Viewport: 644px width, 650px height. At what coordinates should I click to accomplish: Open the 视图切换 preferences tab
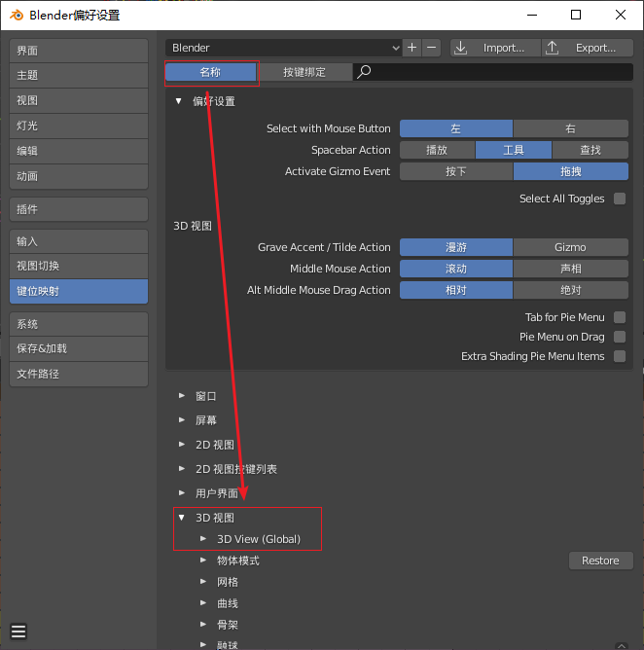click(79, 267)
